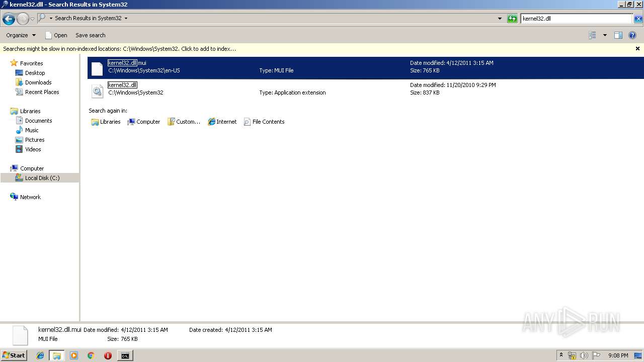Select Network in the navigation pane
644x362 pixels.
tap(30, 197)
